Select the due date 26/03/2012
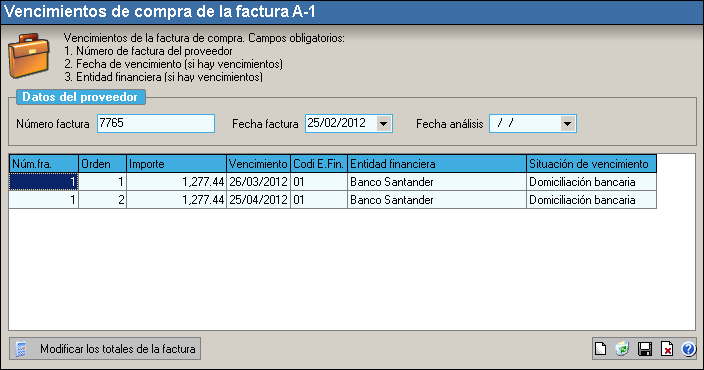This screenshot has height=370, width=704. pyautogui.click(x=259, y=182)
